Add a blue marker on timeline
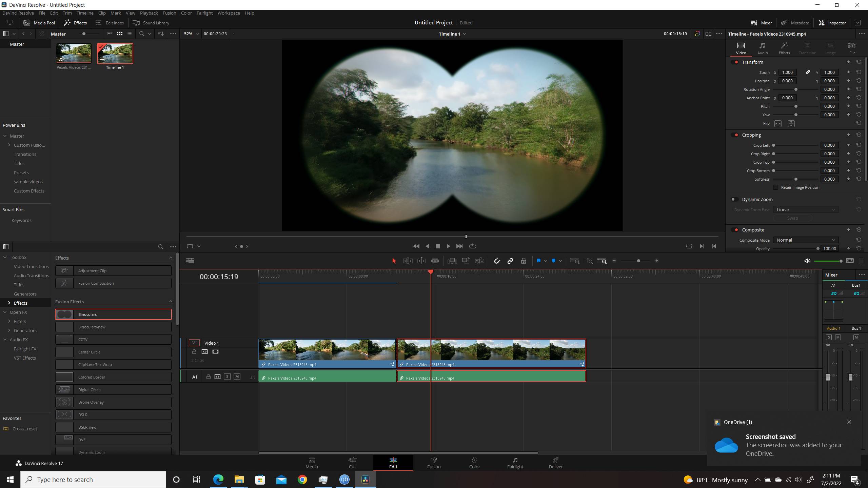 click(x=554, y=261)
